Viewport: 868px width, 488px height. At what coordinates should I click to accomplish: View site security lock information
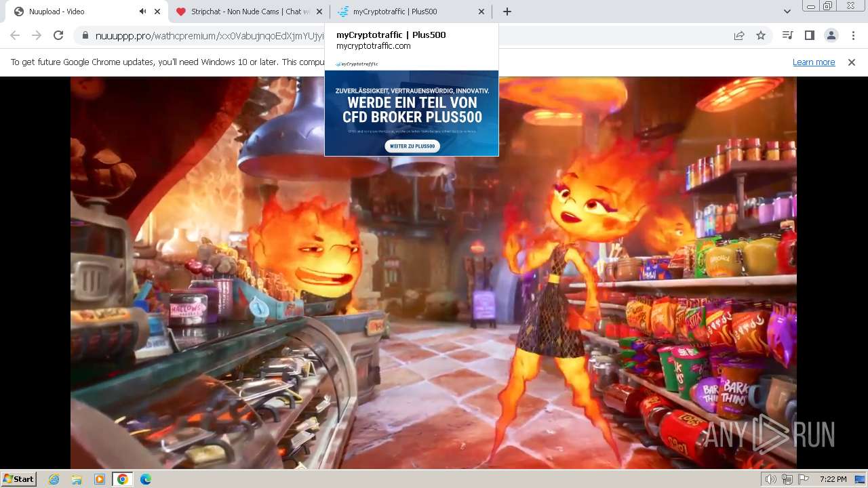pos(85,35)
